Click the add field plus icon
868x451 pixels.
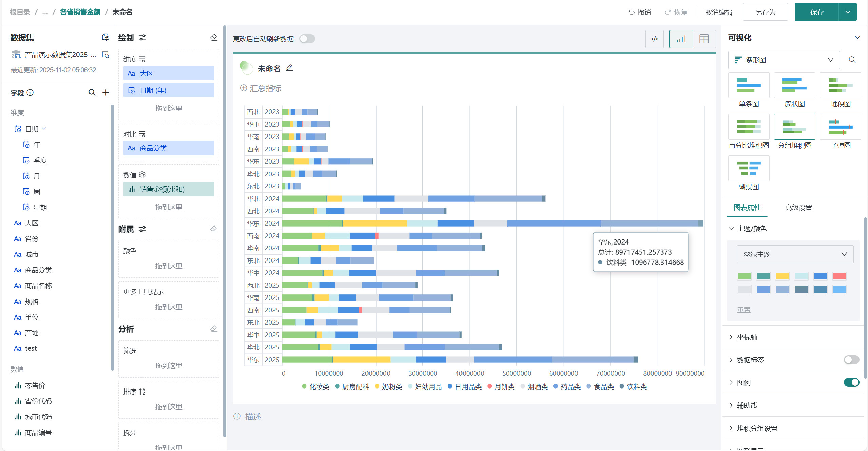pos(106,92)
